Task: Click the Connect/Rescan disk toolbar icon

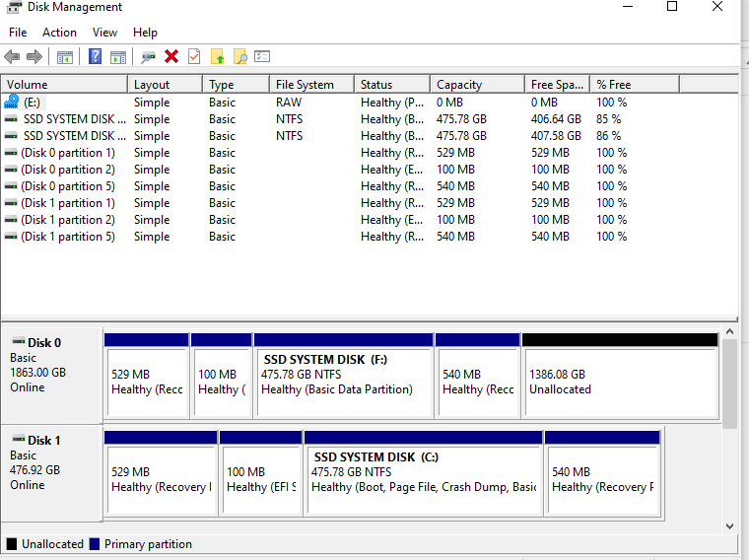Action: tap(148, 57)
